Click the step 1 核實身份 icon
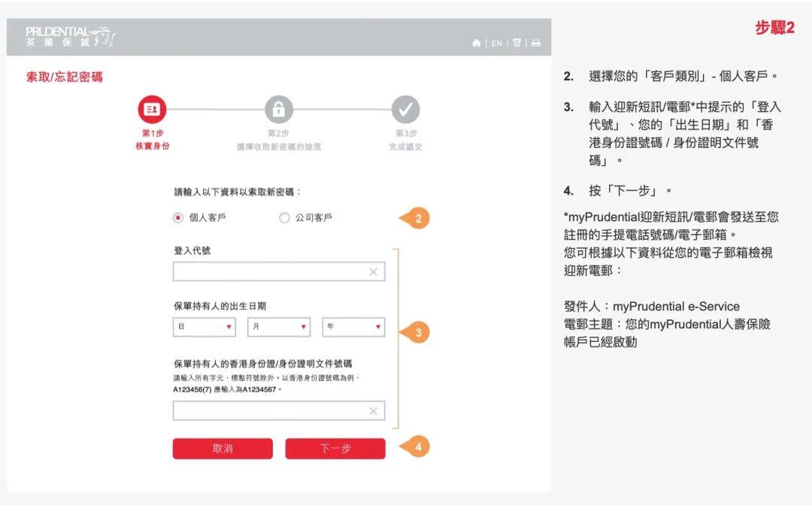The image size is (812, 505). [153, 110]
